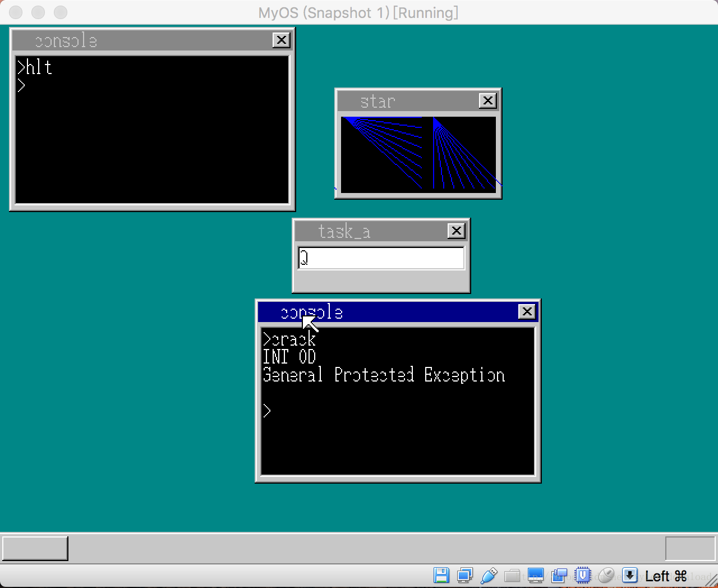Close the blue-titled active console window
The image size is (718, 588).
point(527,311)
